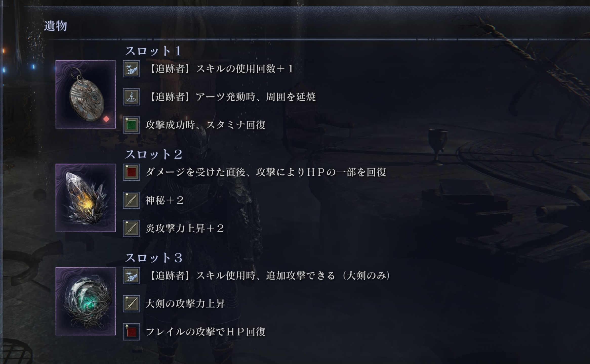Click the red diamond marker on the pendant relic
Image resolution: width=590 pixels, height=364 pixels.
(x=106, y=119)
